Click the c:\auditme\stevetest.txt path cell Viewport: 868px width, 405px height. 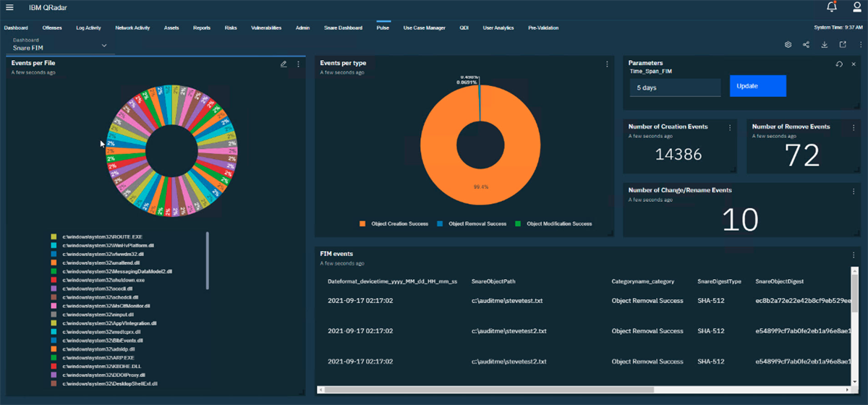pos(506,301)
